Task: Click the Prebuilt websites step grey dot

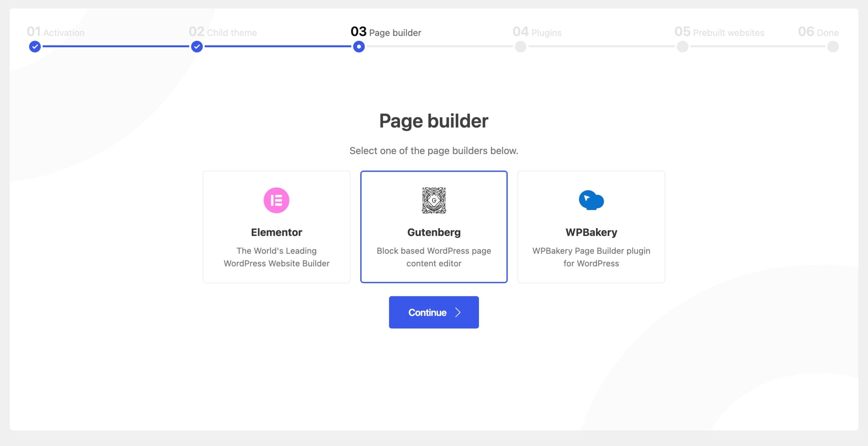Action: pyautogui.click(x=683, y=47)
